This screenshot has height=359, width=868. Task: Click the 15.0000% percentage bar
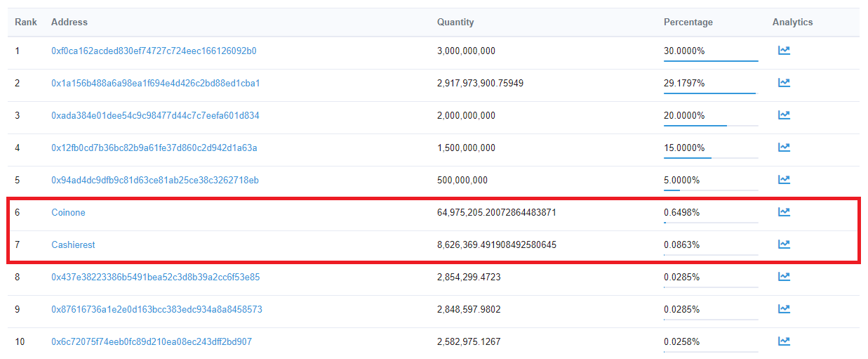tap(711, 158)
